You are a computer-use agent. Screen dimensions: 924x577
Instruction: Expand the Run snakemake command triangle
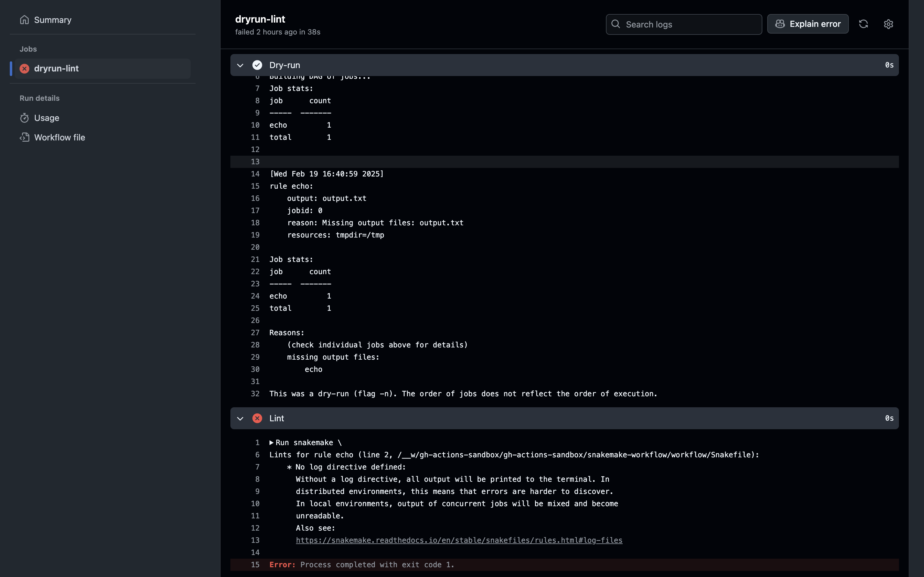coord(271,443)
